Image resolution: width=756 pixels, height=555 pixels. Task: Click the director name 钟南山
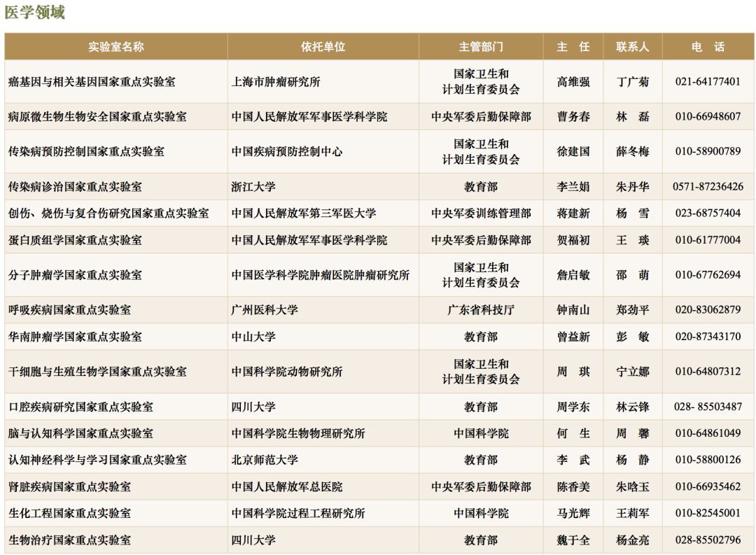[573, 310]
